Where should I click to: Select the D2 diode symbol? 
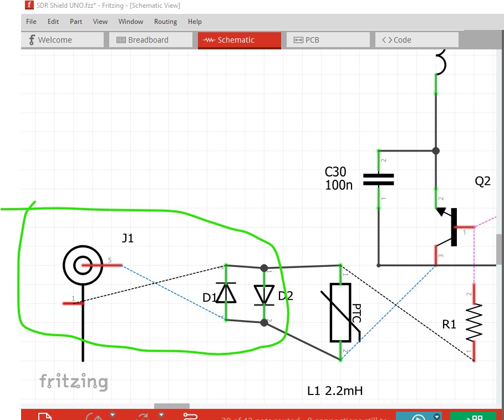pos(264,295)
